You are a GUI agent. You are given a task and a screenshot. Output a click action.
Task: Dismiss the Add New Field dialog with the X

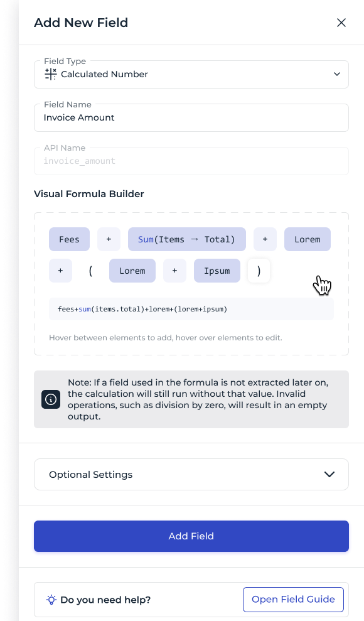coord(341,23)
